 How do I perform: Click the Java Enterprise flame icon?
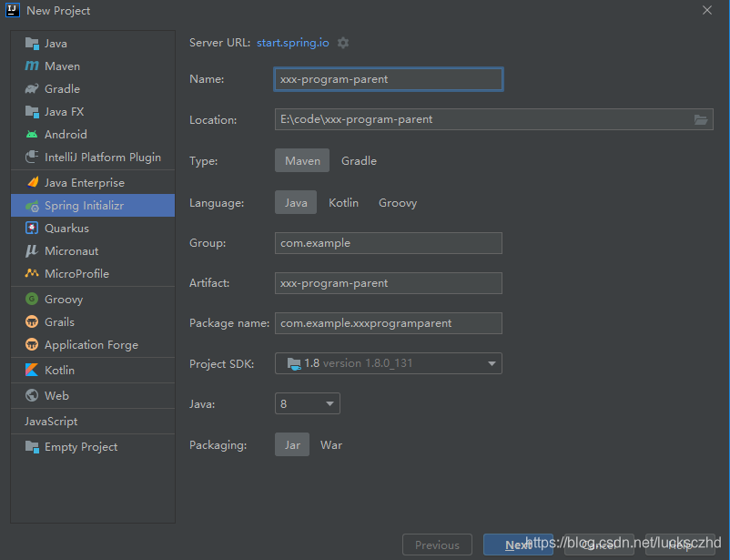click(33, 182)
